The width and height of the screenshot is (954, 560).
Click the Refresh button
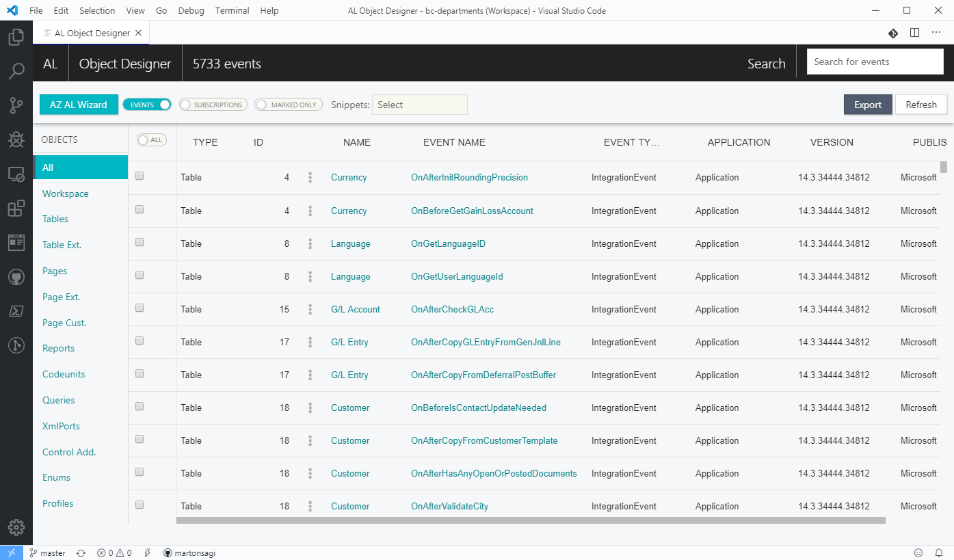pyautogui.click(x=921, y=105)
